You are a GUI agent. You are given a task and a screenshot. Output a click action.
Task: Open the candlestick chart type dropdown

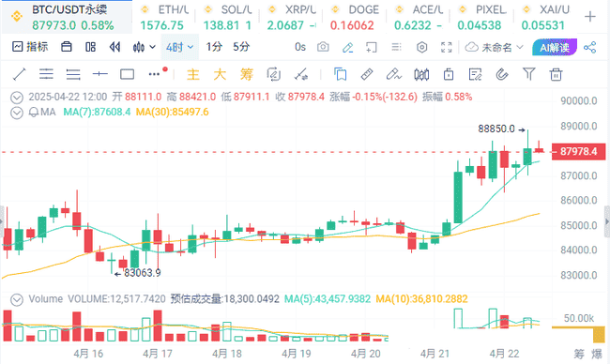point(144,47)
